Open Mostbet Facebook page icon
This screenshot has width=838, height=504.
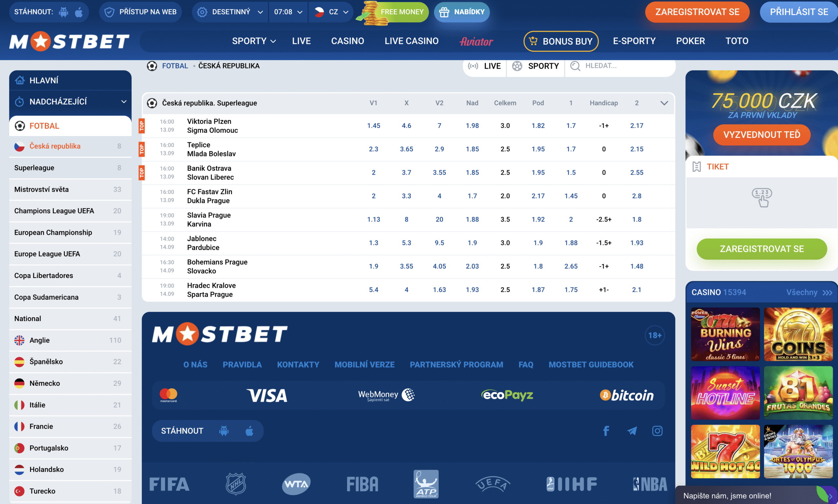606,431
